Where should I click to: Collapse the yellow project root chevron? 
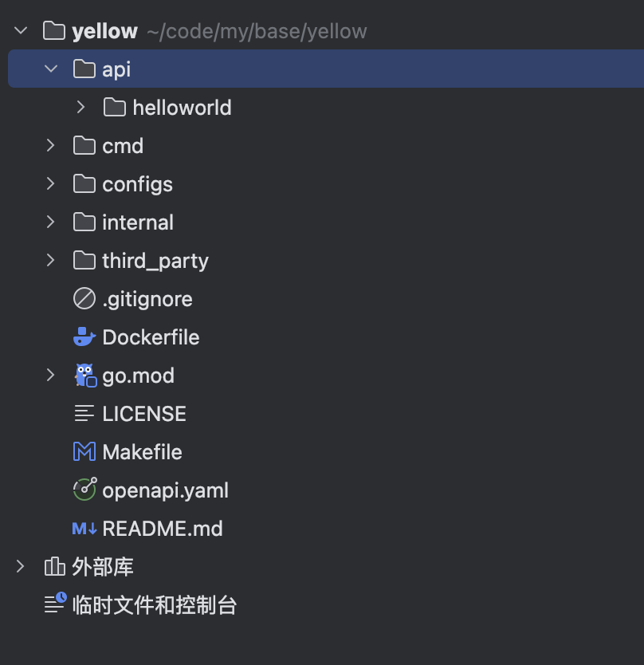(21, 31)
